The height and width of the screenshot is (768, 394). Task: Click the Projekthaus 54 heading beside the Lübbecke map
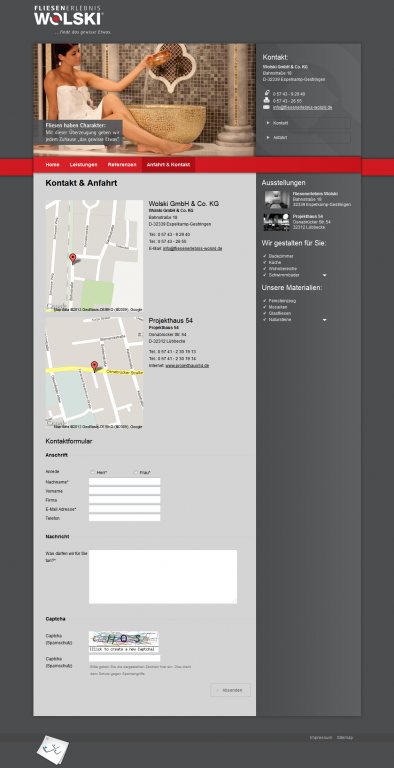171,320
